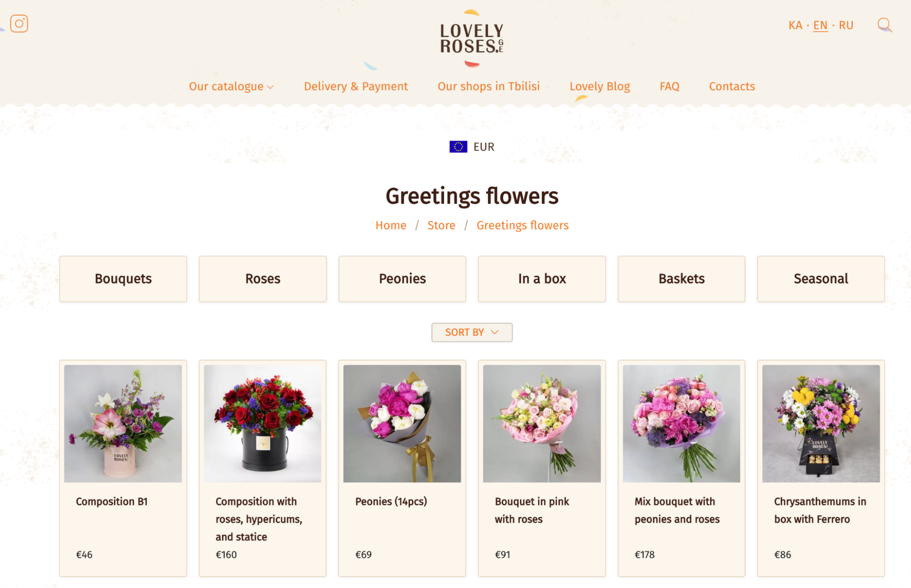The width and height of the screenshot is (911, 588).
Task: Click the Lovely Roses logo
Action: tap(472, 39)
